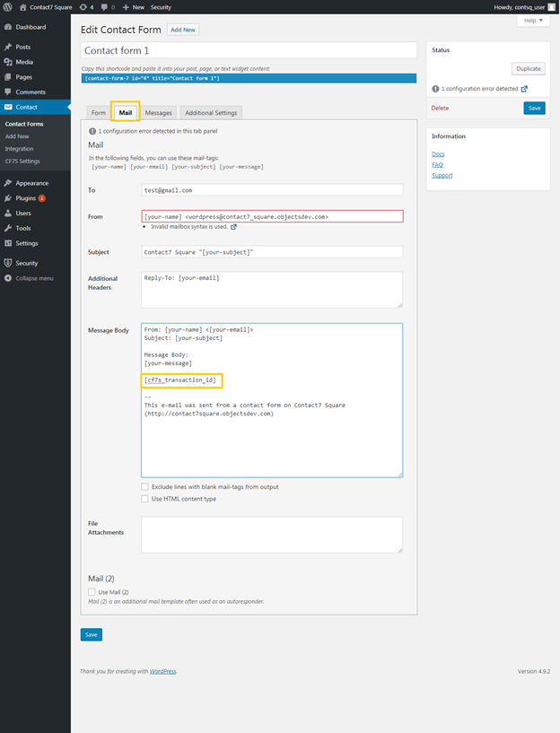560x733 pixels.
Task: Click the form title field Contact form 1
Action: [x=249, y=50]
